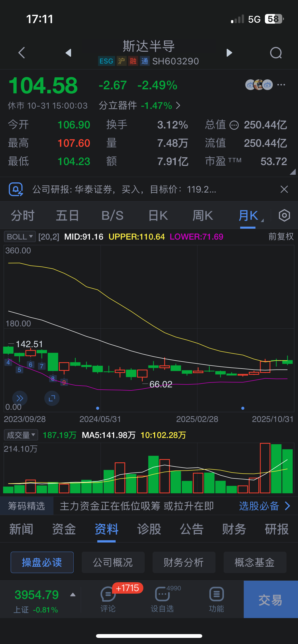This screenshot has height=644, width=298.
Task: Dismiss the research report banner
Action: [284, 189]
